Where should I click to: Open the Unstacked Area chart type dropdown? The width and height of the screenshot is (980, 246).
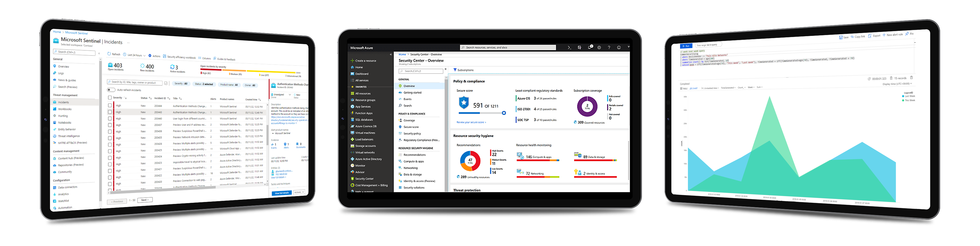point(711,88)
